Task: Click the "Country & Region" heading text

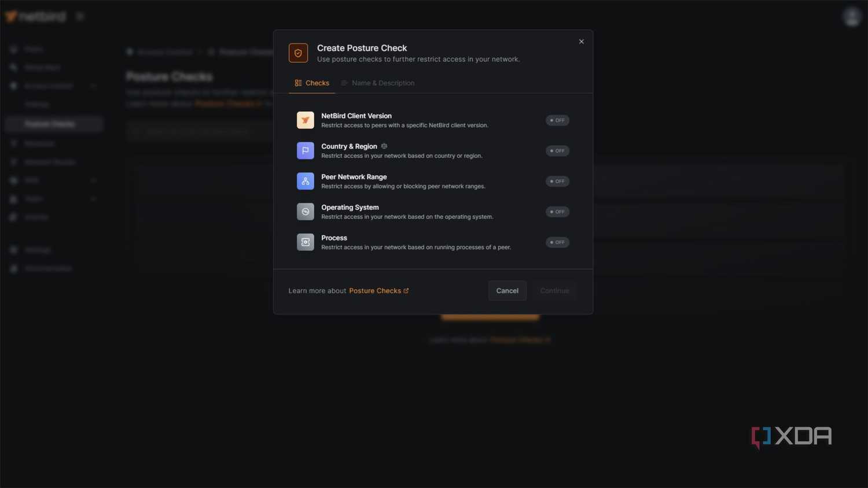Action: click(x=349, y=146)
